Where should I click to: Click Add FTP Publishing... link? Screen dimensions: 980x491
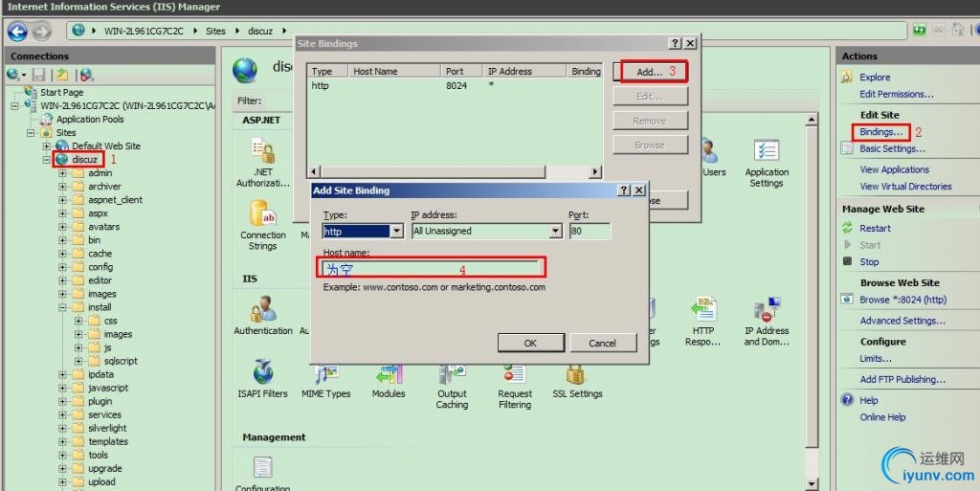click(x=902, y=379)
